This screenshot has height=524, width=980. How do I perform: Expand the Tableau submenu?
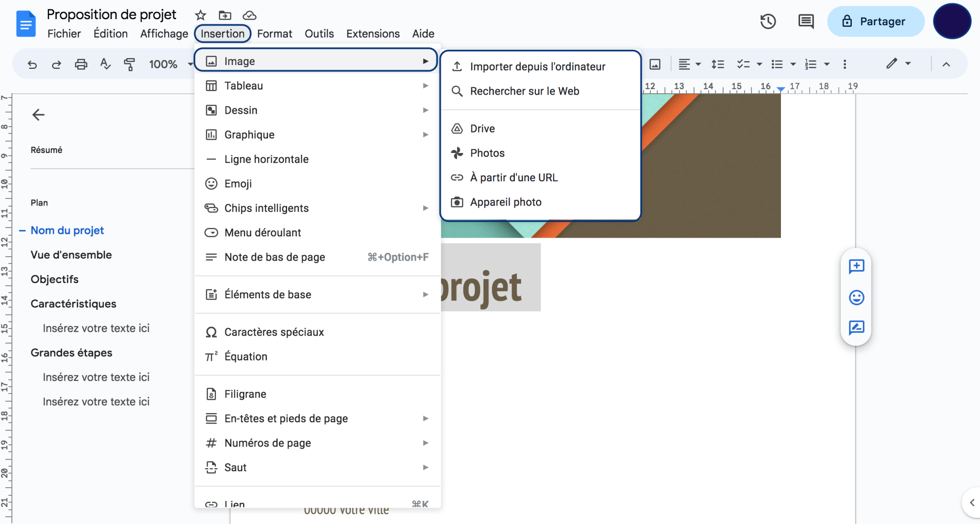click(x=317, y=86)
